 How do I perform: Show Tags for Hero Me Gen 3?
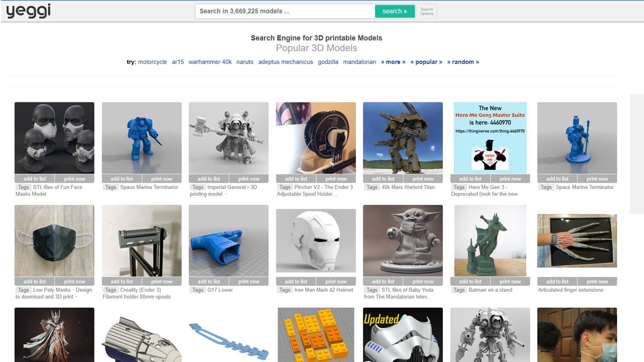coord(459,188)
